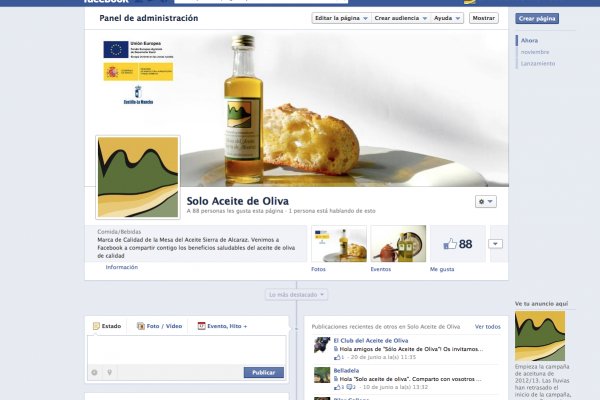Click the European Union logo in cover

(116, 49)
